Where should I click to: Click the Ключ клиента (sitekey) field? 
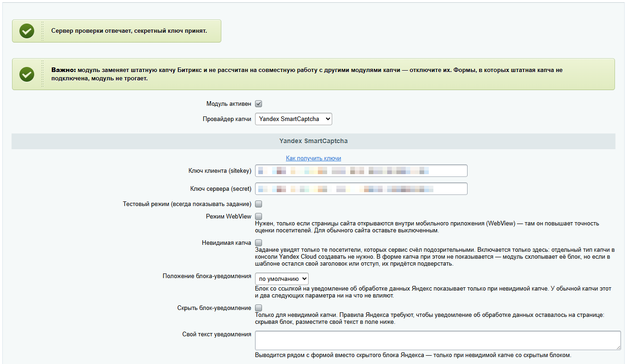click(x=361, y=171)
